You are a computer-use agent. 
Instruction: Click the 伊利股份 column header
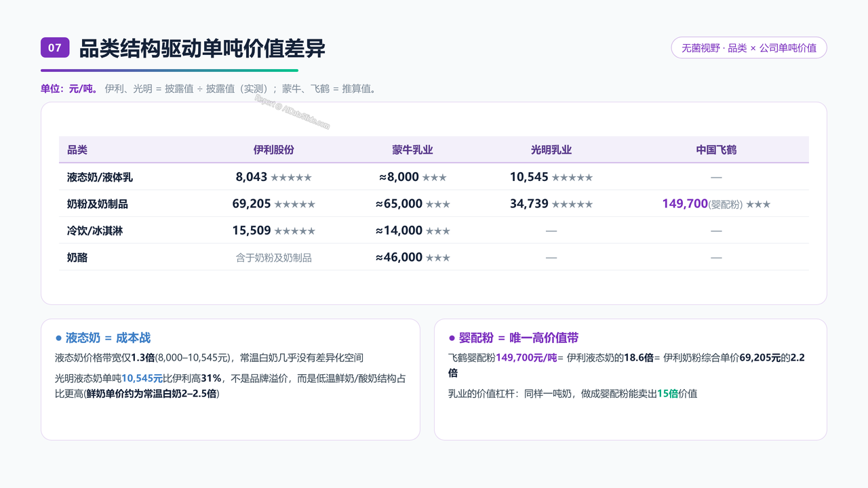point(274,150)
